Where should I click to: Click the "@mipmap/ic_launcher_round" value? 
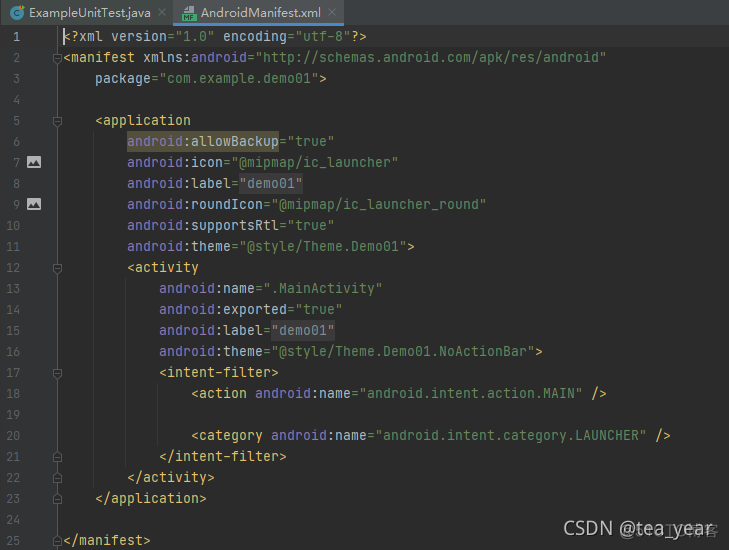tap(378, 205)
